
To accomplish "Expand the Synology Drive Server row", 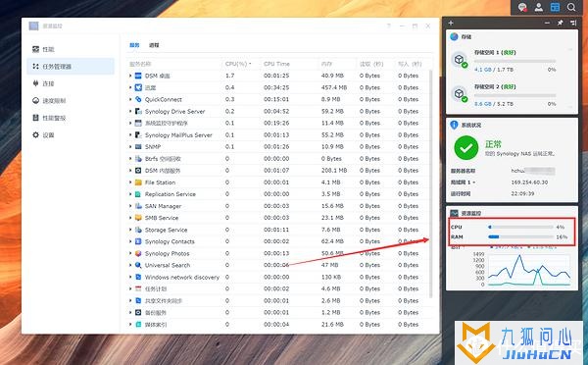I will click(x=130, y=111).
